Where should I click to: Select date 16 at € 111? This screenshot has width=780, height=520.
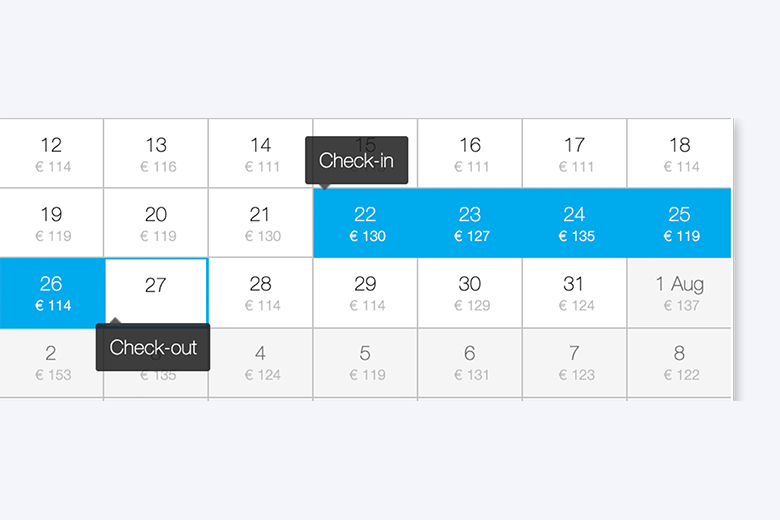point(470,154)
